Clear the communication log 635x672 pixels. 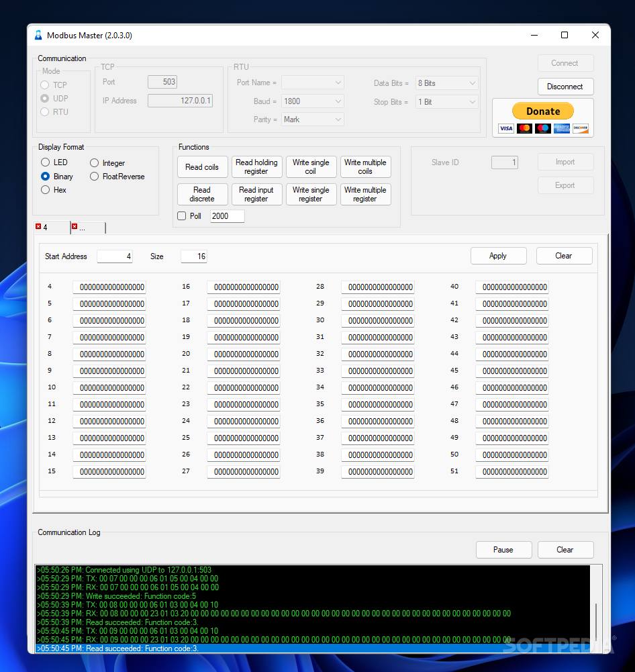tap(565, 550)
